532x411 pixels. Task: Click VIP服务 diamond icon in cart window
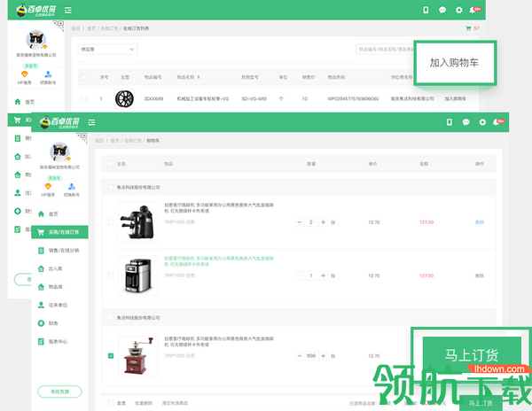tap(48, 186)
